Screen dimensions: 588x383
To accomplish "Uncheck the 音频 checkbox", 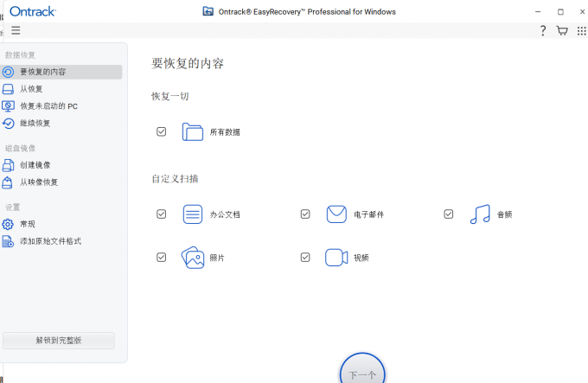I will click(449, 214).
